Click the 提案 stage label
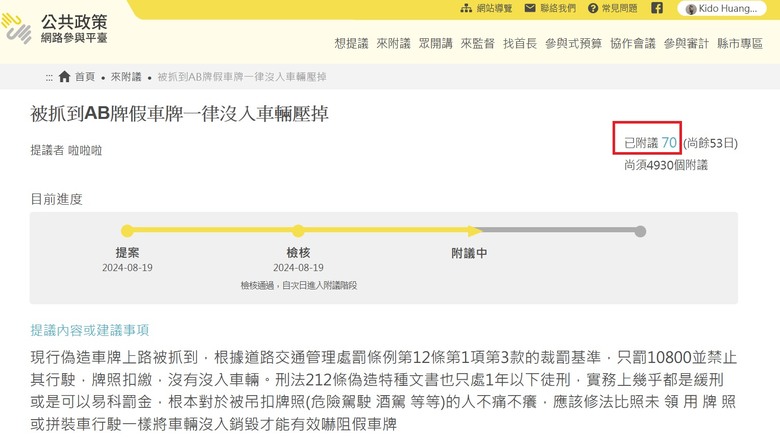 (127, 253)
